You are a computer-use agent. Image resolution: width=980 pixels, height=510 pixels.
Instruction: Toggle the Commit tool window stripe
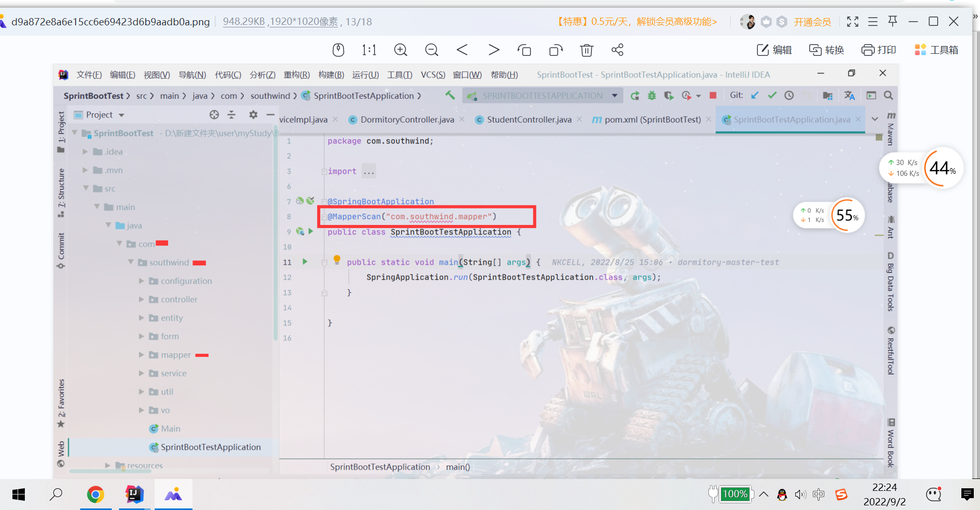(61, 251)
